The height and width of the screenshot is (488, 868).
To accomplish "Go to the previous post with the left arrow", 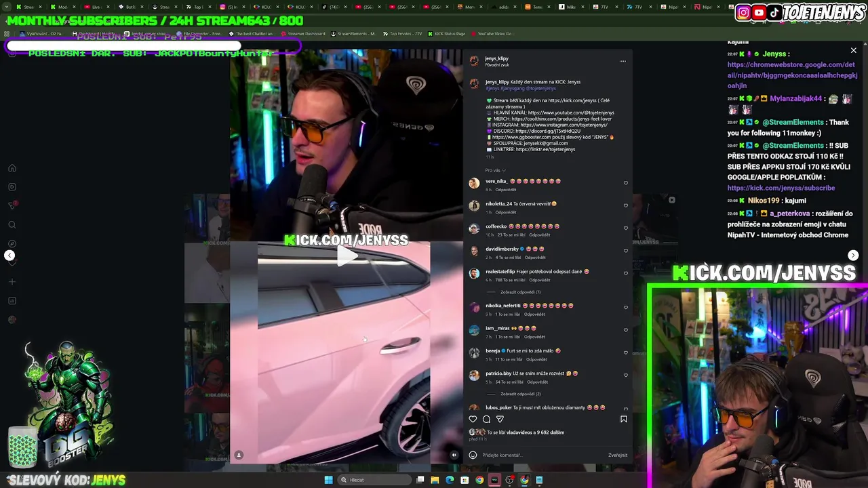I will pos(9,256).
